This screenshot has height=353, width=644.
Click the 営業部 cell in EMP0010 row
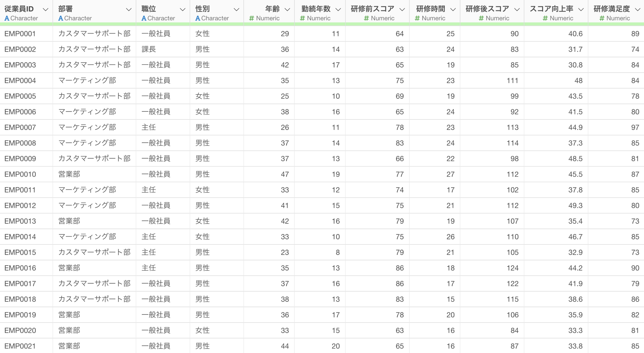pos(94,174)
